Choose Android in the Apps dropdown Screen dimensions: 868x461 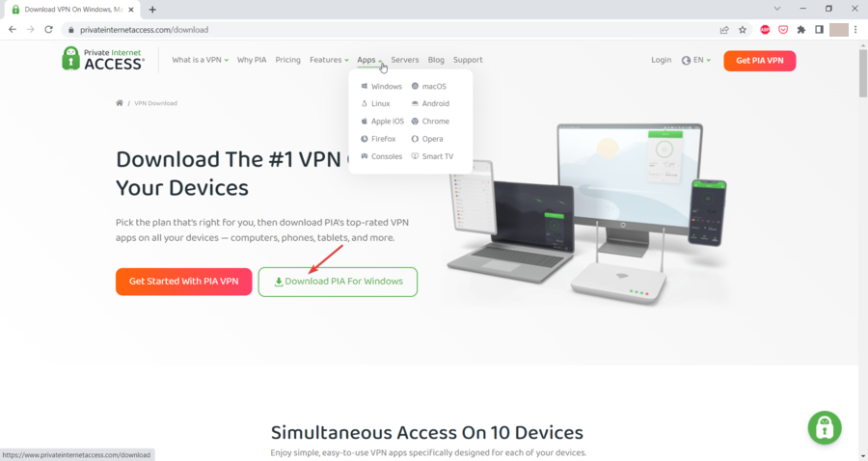click(430, 103)
